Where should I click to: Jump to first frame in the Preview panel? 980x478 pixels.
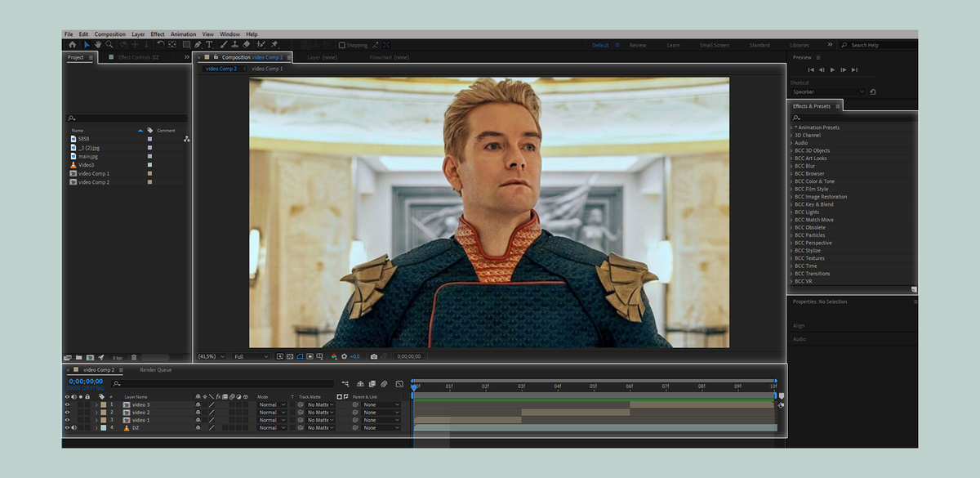(x=811, y=69)
